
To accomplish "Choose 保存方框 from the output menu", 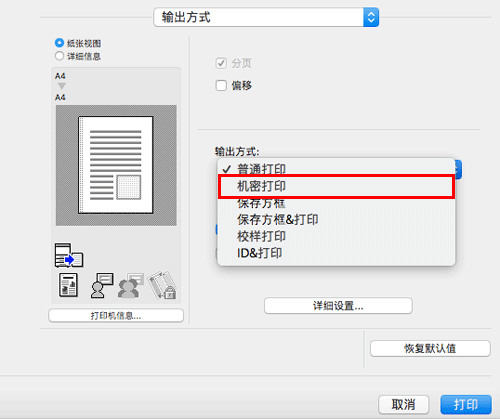I will pyautogui.click(x=336, y=203).
